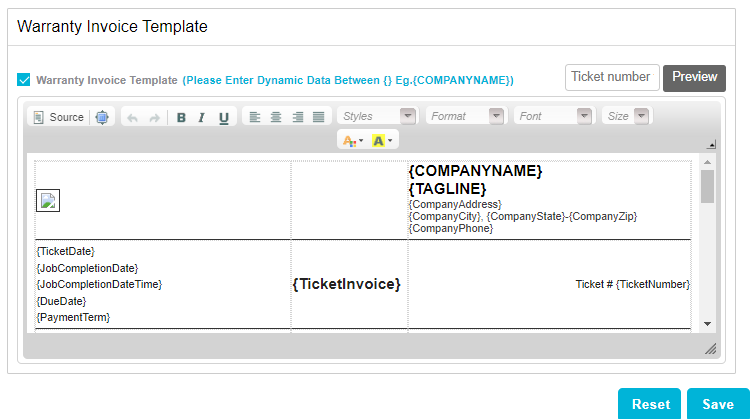751x419 pixels.
Task: Align text to the right
Action: [x=297, y=117]
